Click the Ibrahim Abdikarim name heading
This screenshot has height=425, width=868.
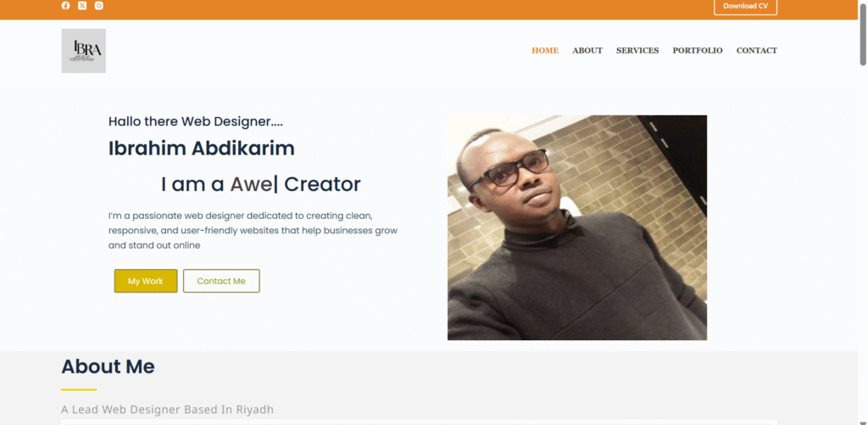[202, 148]
